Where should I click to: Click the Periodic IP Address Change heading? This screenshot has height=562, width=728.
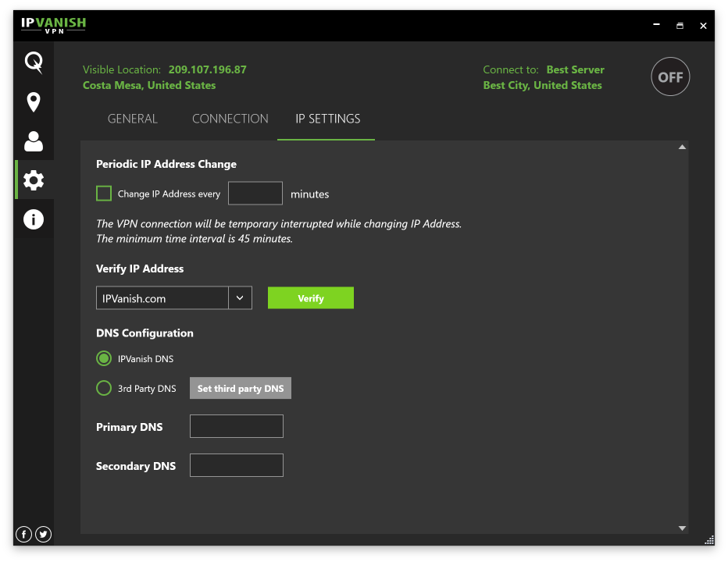[166, 164]
